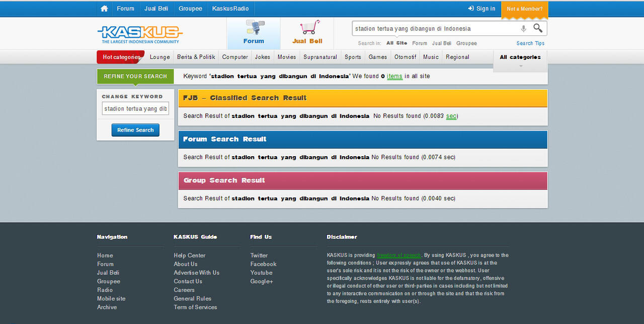This screenshot has height=324, width=644.
Task: Click the Not a Member? button
Action: pyautogui.click(x=525, y=9)
